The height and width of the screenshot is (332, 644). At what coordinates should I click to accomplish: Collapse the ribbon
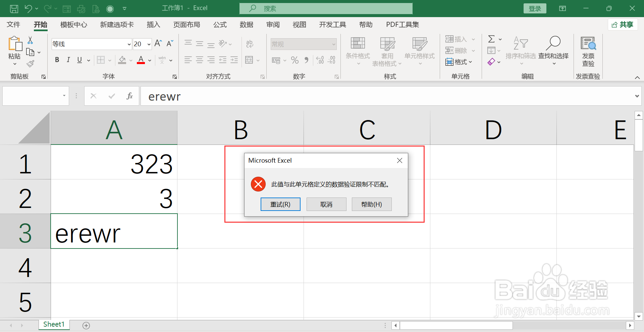click(x=637, y=77)
